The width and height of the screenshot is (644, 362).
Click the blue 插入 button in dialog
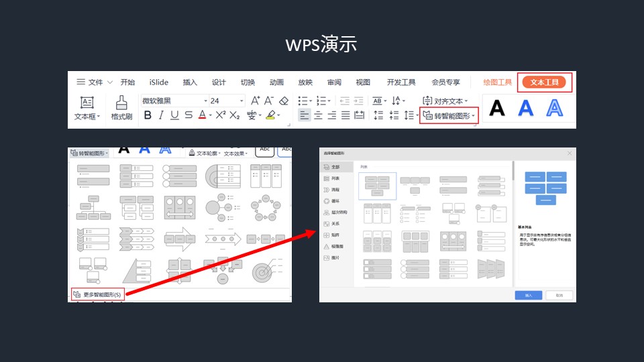(529, 295)
